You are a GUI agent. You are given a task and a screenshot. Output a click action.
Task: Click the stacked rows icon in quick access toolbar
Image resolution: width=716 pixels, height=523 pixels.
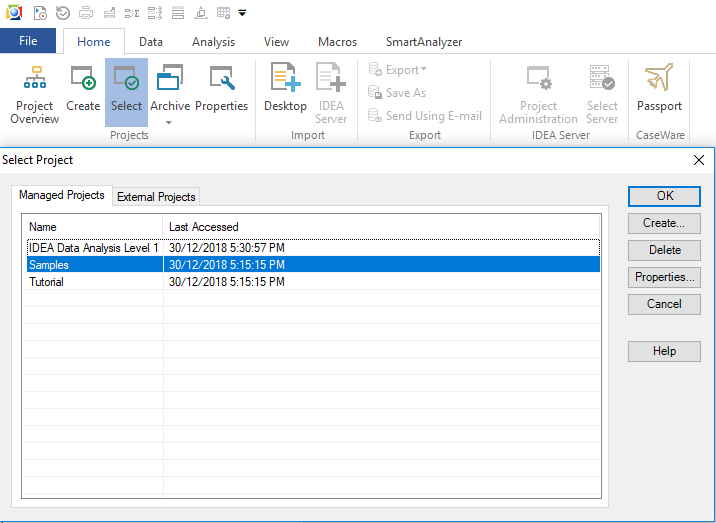point(178,13)
